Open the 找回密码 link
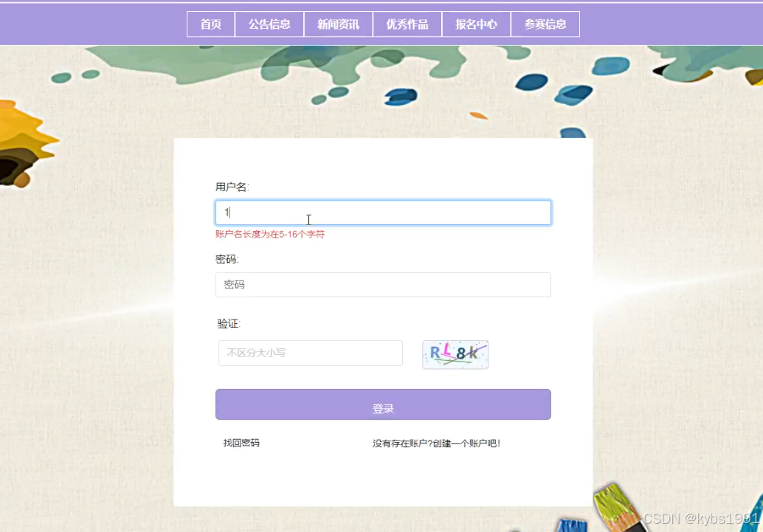The image size is (763, 532). click(241, 443)
